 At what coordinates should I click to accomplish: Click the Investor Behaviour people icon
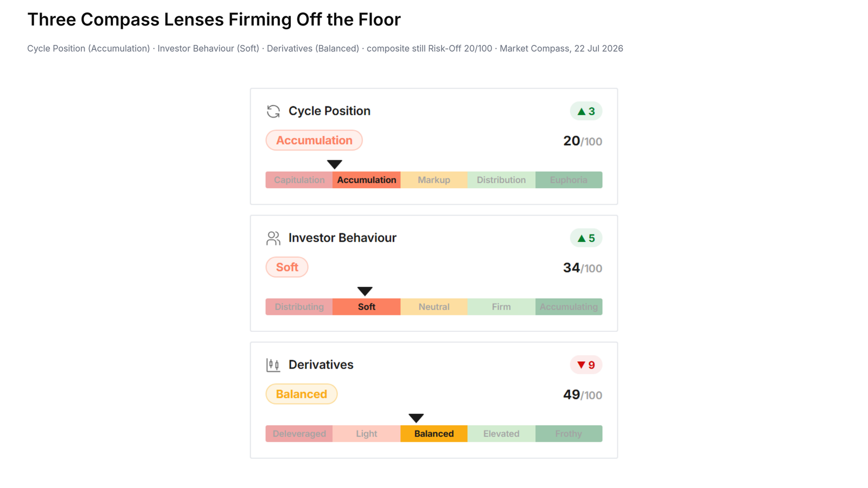pyautogui.click(x=273, y=238)
